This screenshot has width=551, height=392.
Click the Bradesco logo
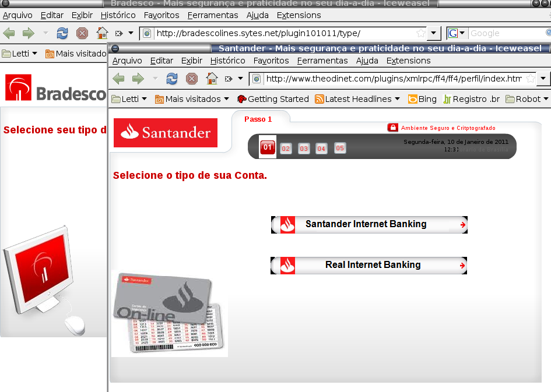[x=55, y=88]
